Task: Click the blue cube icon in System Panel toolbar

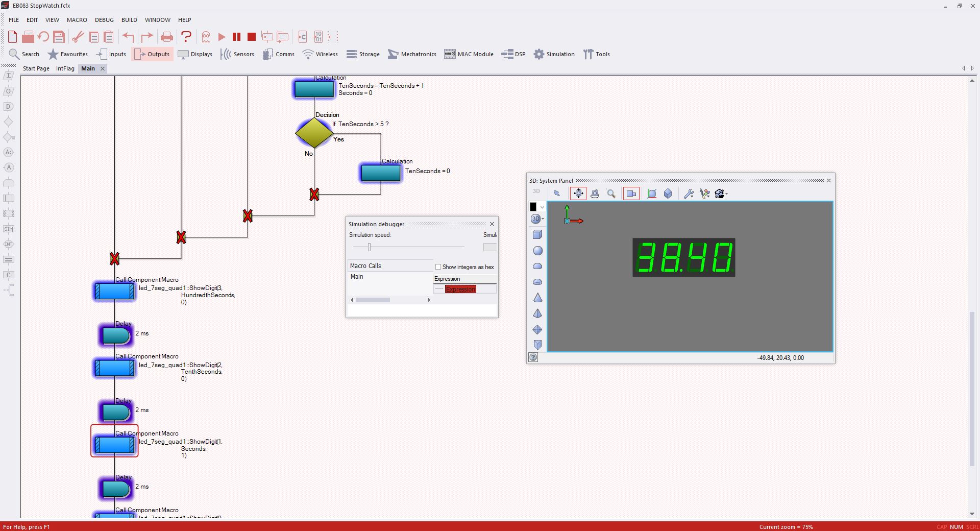Action: pyautogui.click(x=668, y=194)
